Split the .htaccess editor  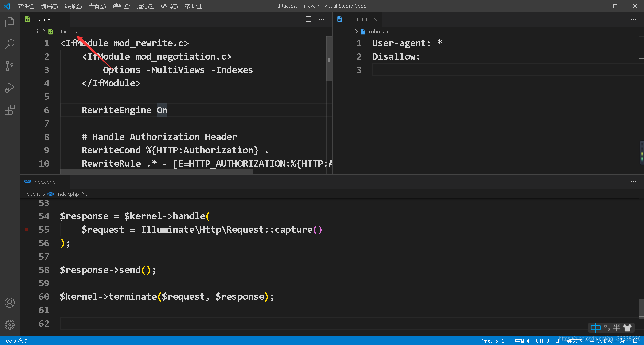[308, 19]
